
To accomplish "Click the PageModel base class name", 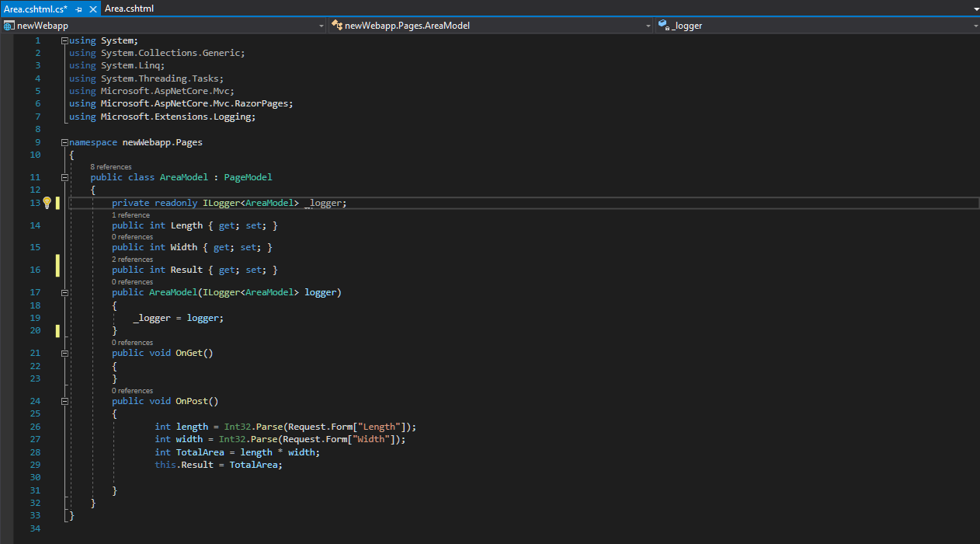I will pos(248,177).
